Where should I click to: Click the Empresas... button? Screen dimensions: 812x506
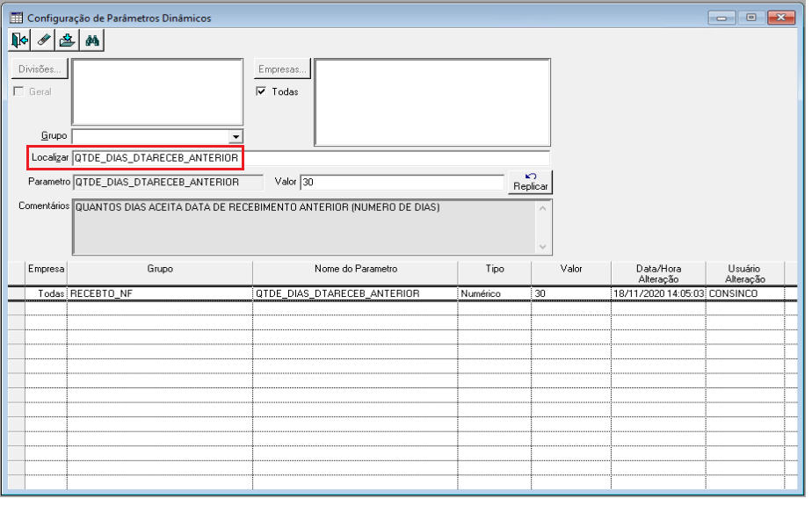pyautogui.click(x=282, y=69)
